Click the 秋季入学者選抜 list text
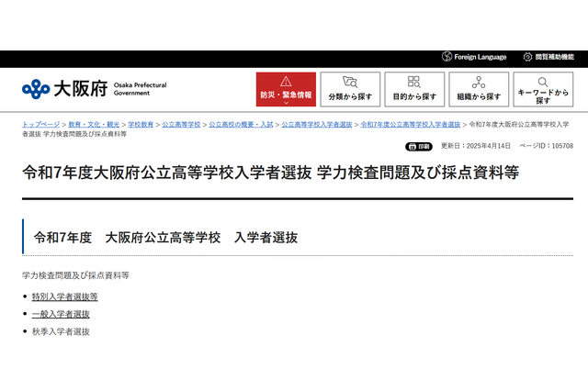Image resolution: width=588 pixels, height=391 pixels. (x=61, y=331)
